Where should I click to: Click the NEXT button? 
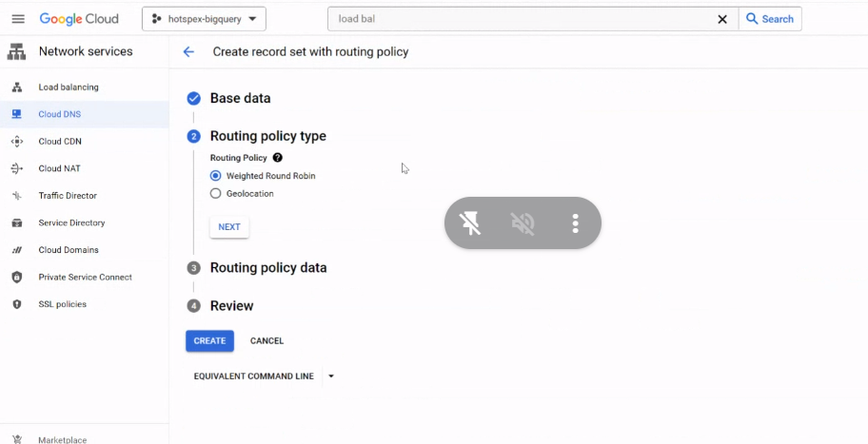[229, 227]
